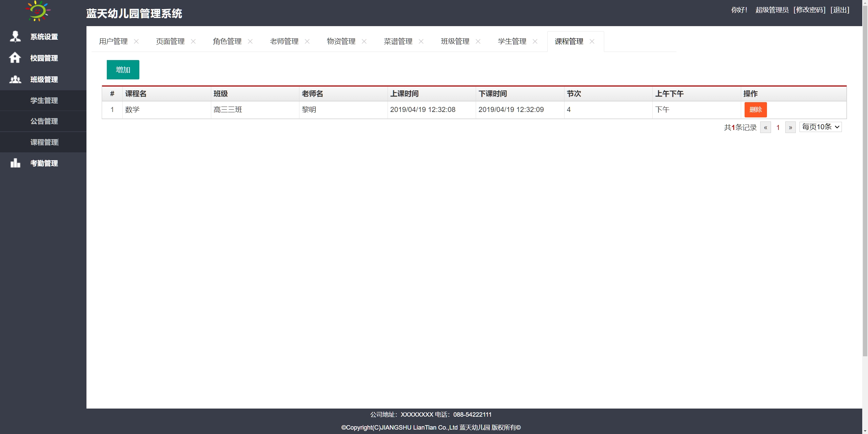This screenshot has width=868, height=434.
Task: Click the 节次 value 4 cell
Action: coord(608,110)
